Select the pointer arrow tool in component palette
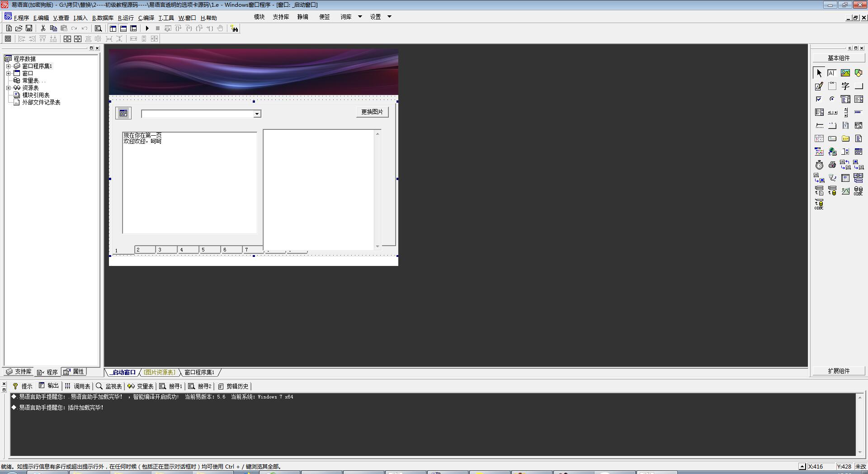Screen dimensions: 868x474 pos(819,73)
